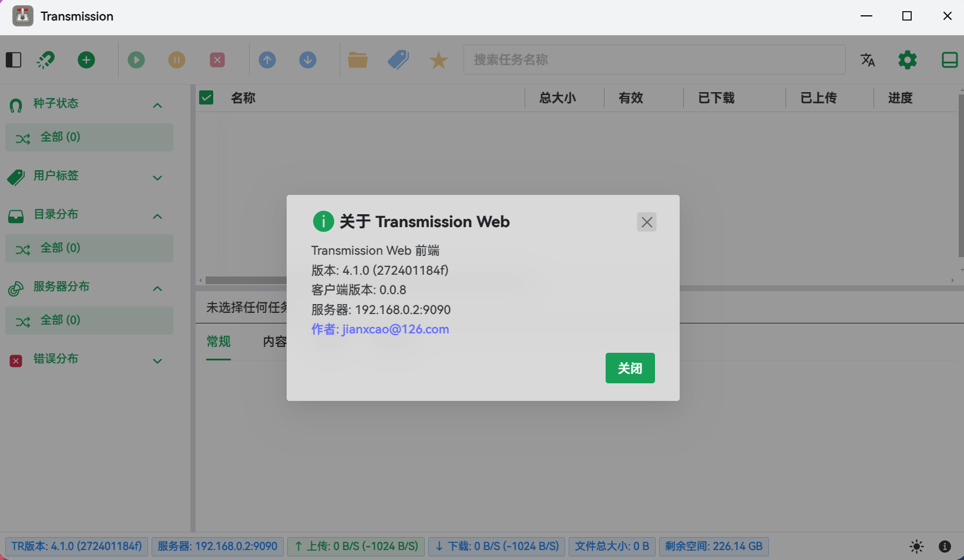Click the vertical scrollbar of task list
This screenshot has width=964, height=560.
tap(961, 175)
